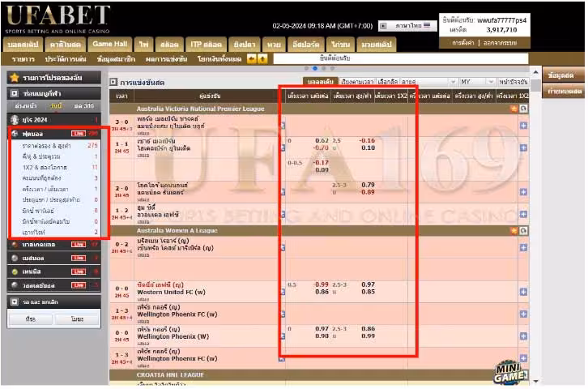Open the Game Hall tab
588x389 pixels.
(x=109, y=43)
